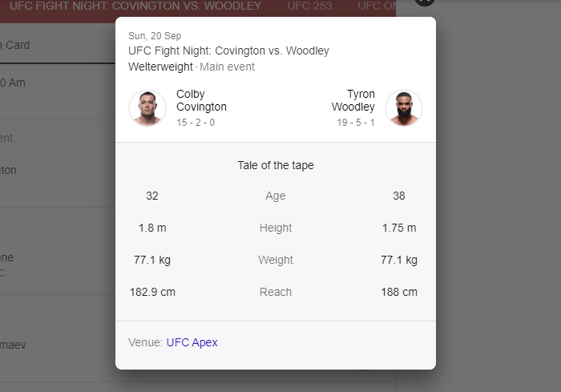This screenshot has height=392, width=561.
Task: Open the partially visible UFC ON tab
Action: pos(377,6)
